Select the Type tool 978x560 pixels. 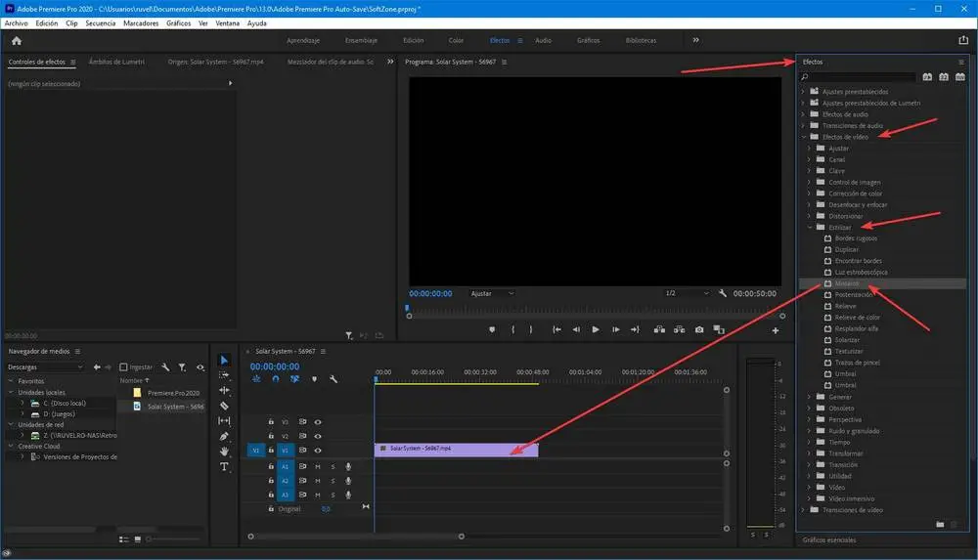point(224,467)
